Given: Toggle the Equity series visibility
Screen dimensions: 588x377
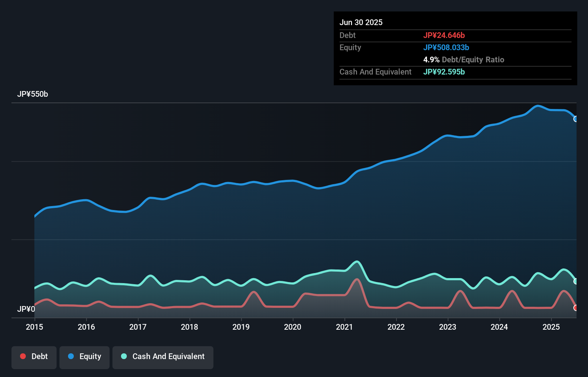Looking at the screenshot, I should pos(84,357).
